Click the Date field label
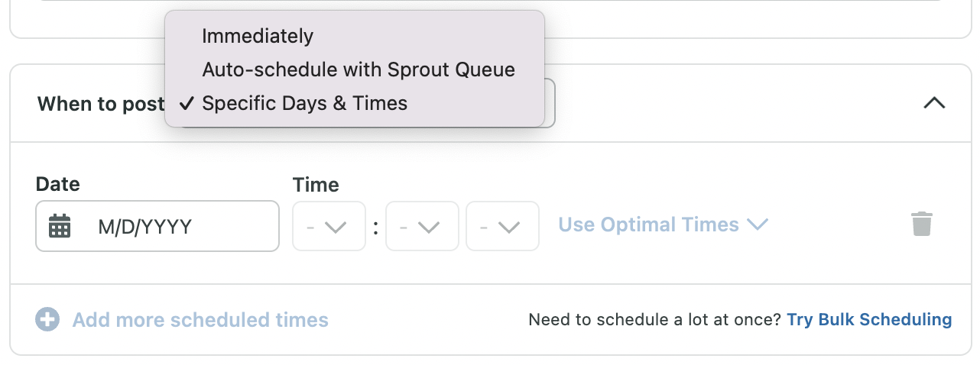 tap(58, 184)
